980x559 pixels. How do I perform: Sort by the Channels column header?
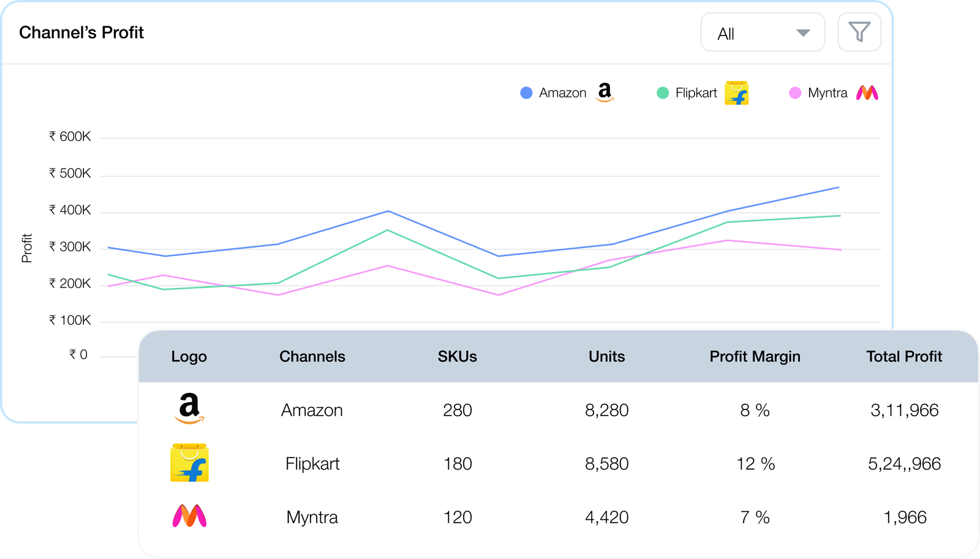(312, 356)
